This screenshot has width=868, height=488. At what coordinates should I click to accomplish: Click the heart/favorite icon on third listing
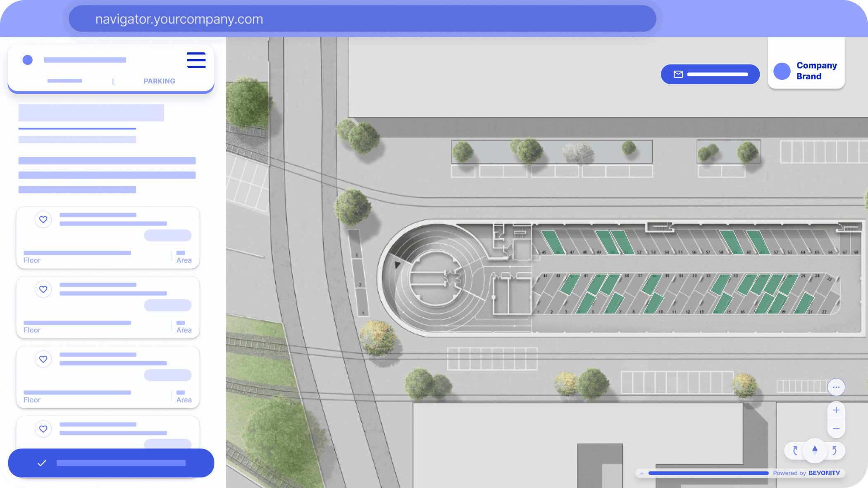(43, 359)
